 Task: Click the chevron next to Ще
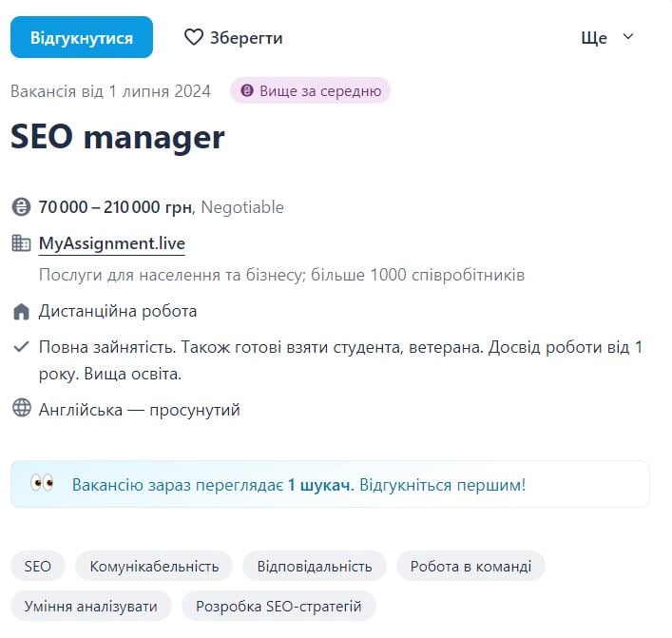[x=628, y=36]
